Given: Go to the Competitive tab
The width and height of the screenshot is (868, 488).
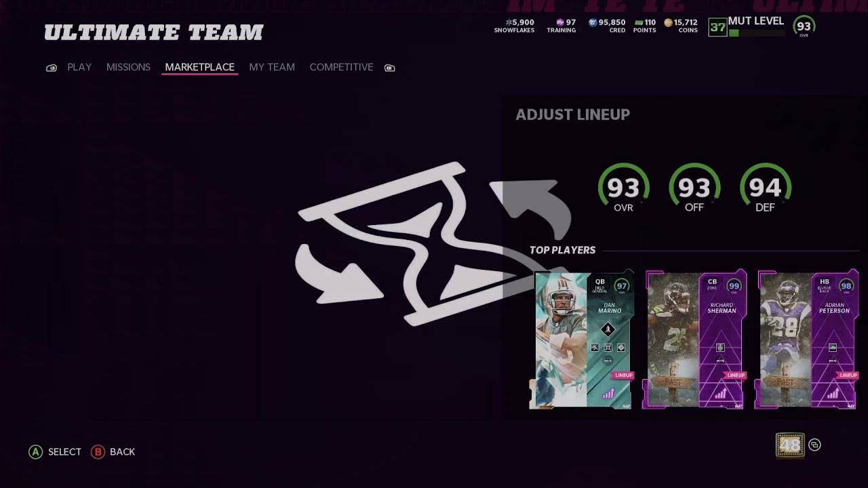Looking at the screenshot, I should [x=341, y=67].
